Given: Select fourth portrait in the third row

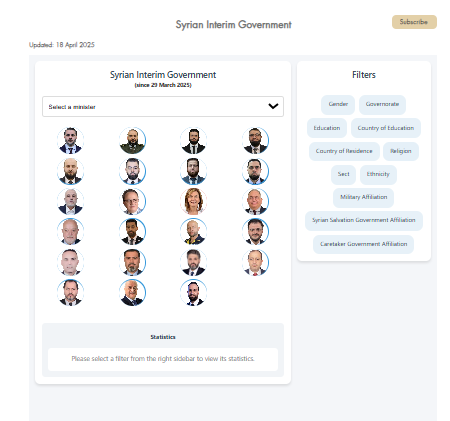Looking at the screenshot, I should point(255,201).
